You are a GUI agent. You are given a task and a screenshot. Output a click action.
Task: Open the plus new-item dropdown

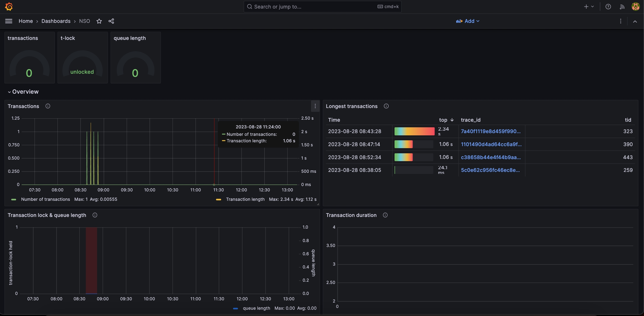click(589, 6)
